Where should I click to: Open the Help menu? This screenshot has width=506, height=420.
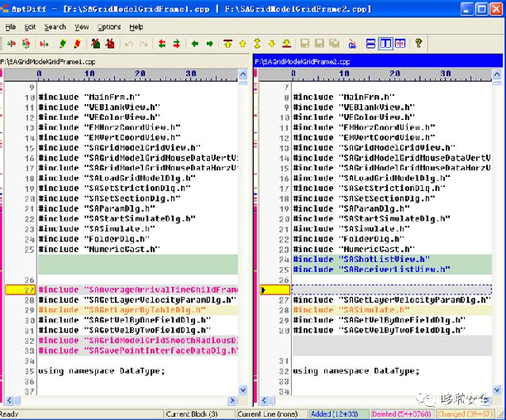coord(136,27)
